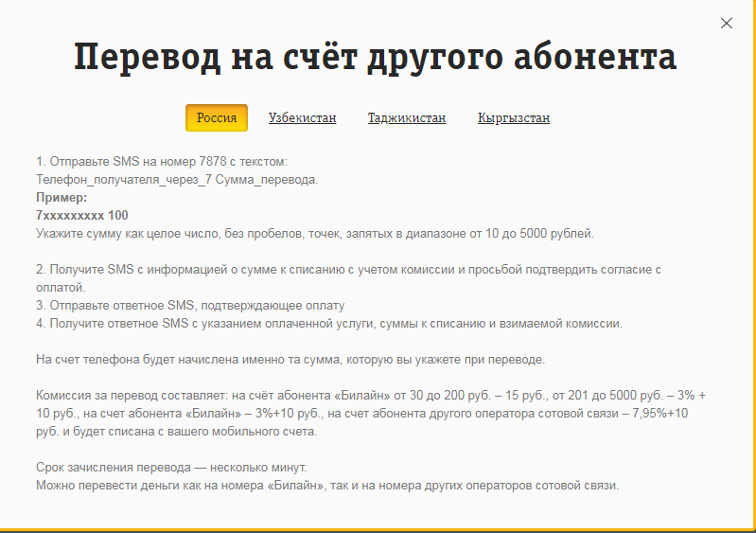
Task: Click step 4 'Получите ответное SMS с указанием'
Action: pos(329,323)
